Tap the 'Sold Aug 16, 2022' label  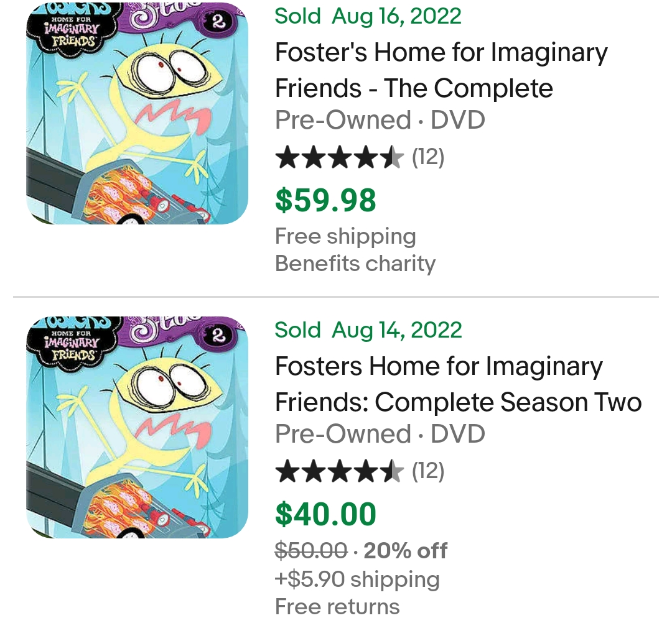(368, 16)
